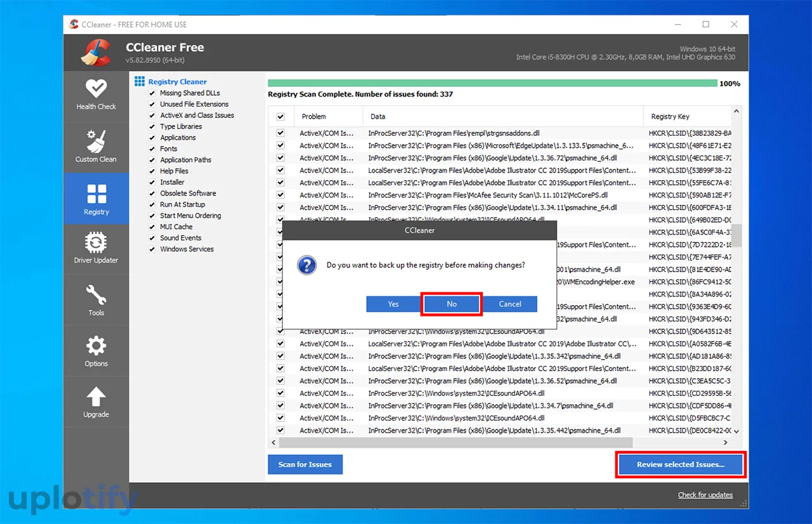Click registry key HKCR\CLSID\{38B23829
The image size is (812, 524).
coord(690,133)
